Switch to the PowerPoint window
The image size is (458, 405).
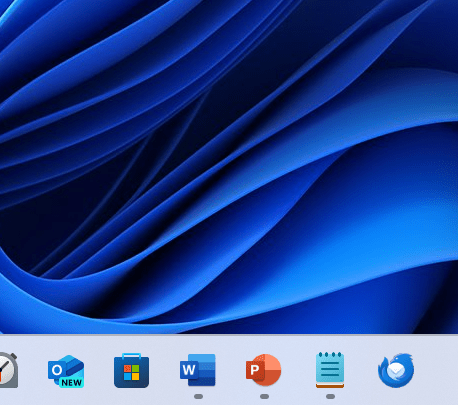click(x=264, y=370)
